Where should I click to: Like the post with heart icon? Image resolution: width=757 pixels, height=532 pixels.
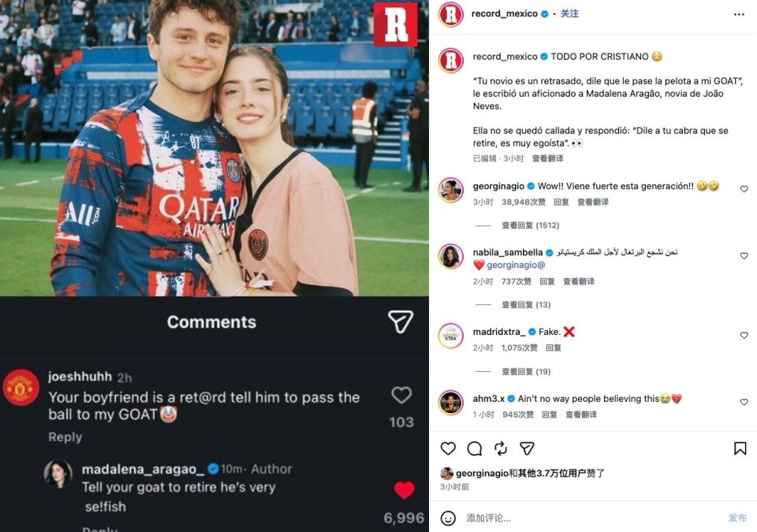(x=448, y=448)
